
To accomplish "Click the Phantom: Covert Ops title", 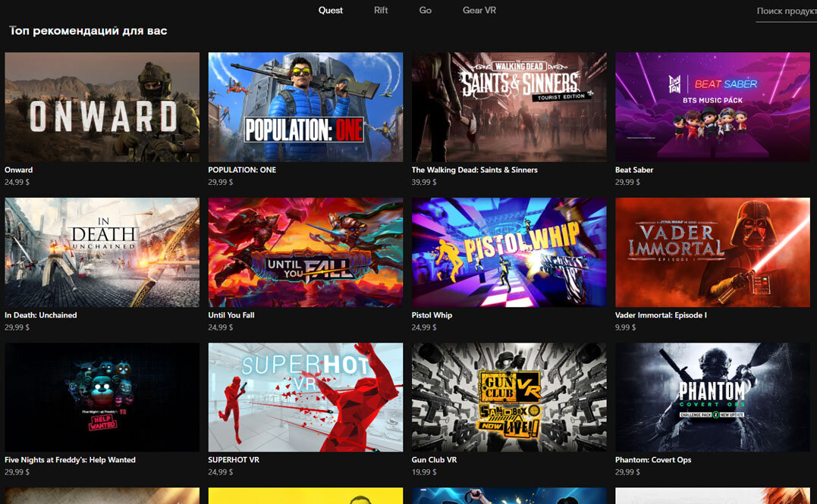I will (653, 460).
